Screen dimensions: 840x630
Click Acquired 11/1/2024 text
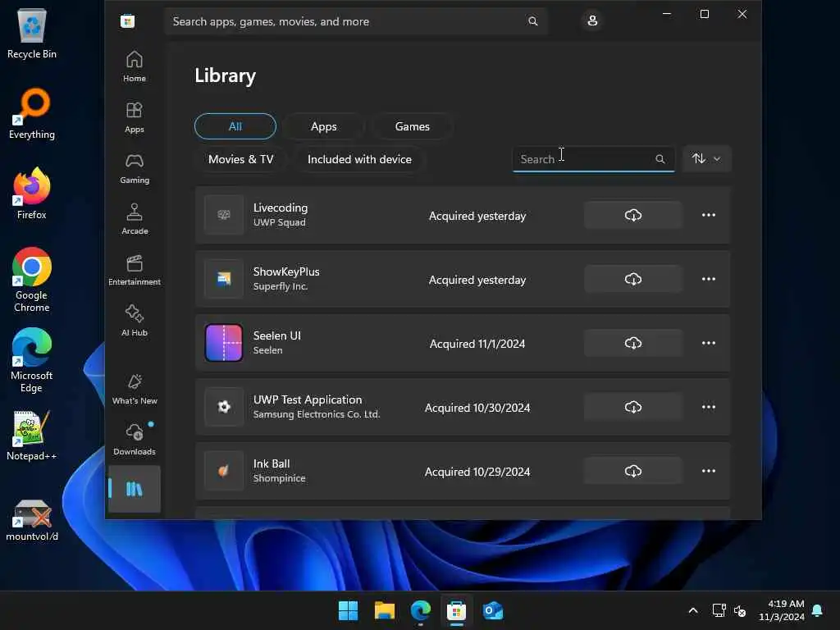click(477, 344)
